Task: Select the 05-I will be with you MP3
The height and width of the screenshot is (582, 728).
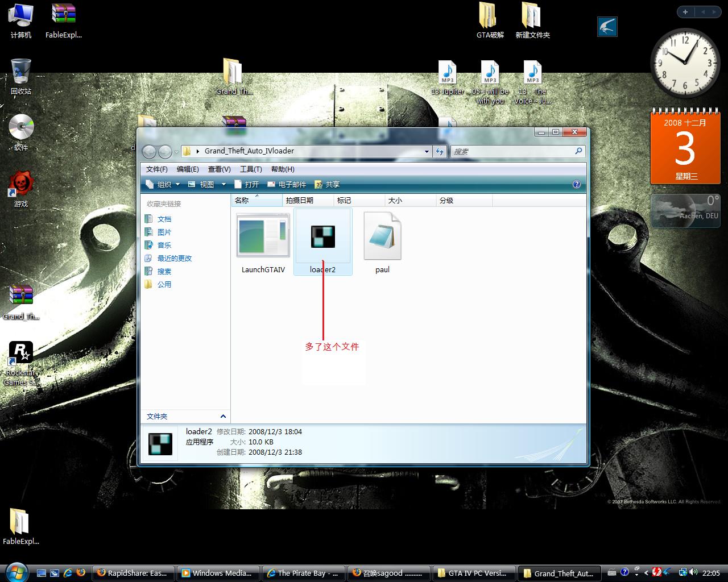Action: click(490, 82)
